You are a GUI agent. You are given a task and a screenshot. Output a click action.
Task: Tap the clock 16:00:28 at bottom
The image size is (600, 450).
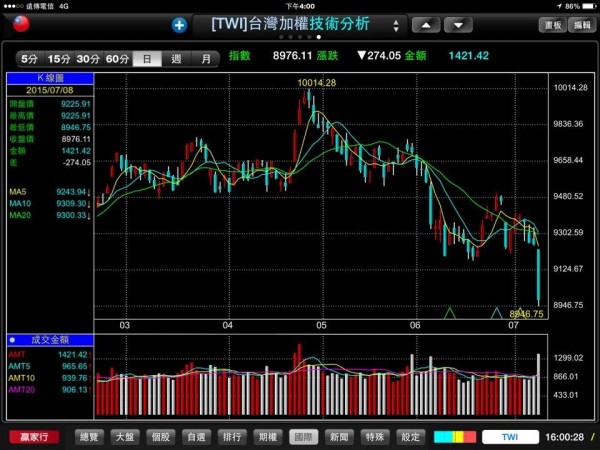click(564, 437)
